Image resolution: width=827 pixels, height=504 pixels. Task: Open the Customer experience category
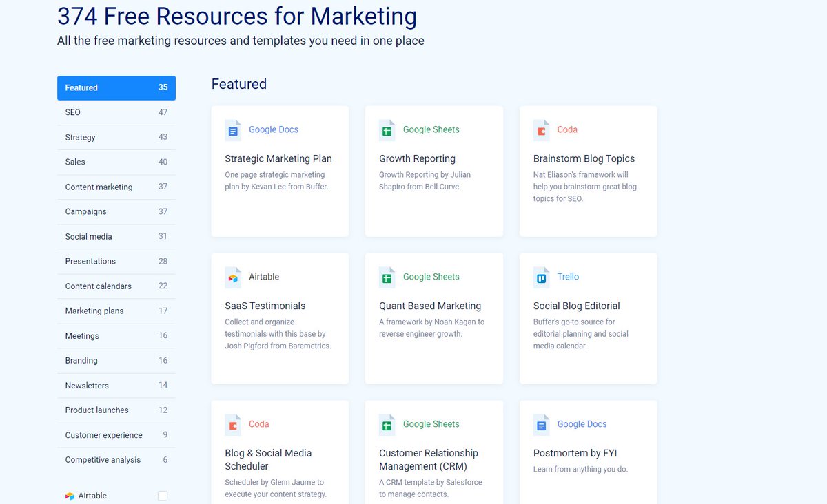tap(116, 434)
